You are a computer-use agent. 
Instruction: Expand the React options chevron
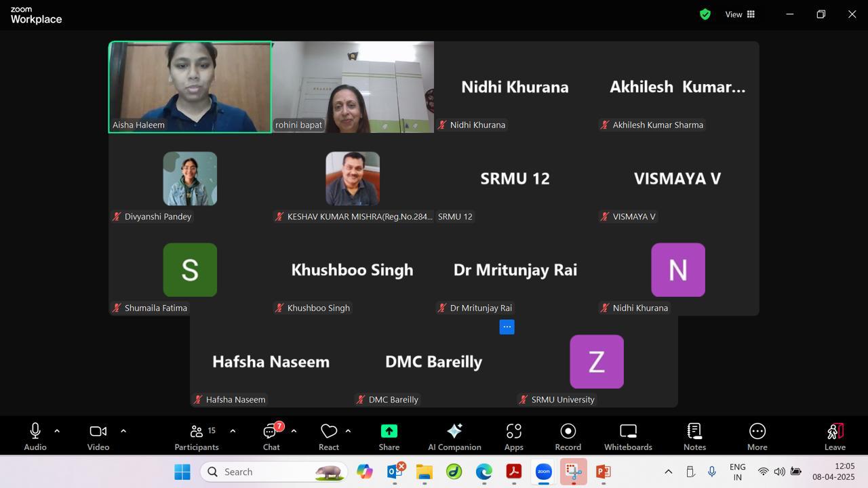click(x=348, y=431)
